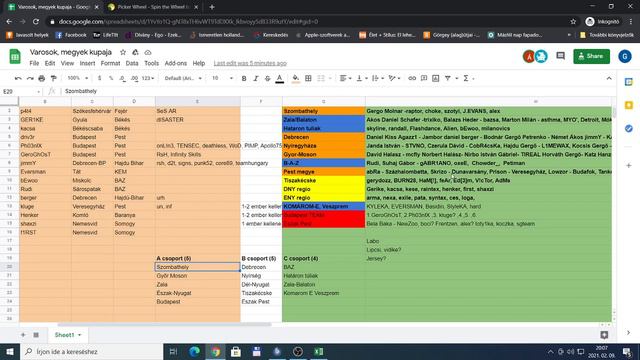The image size is (640, 360).
Task: Open the Facebook bookmark
Action: coord(71,35)
